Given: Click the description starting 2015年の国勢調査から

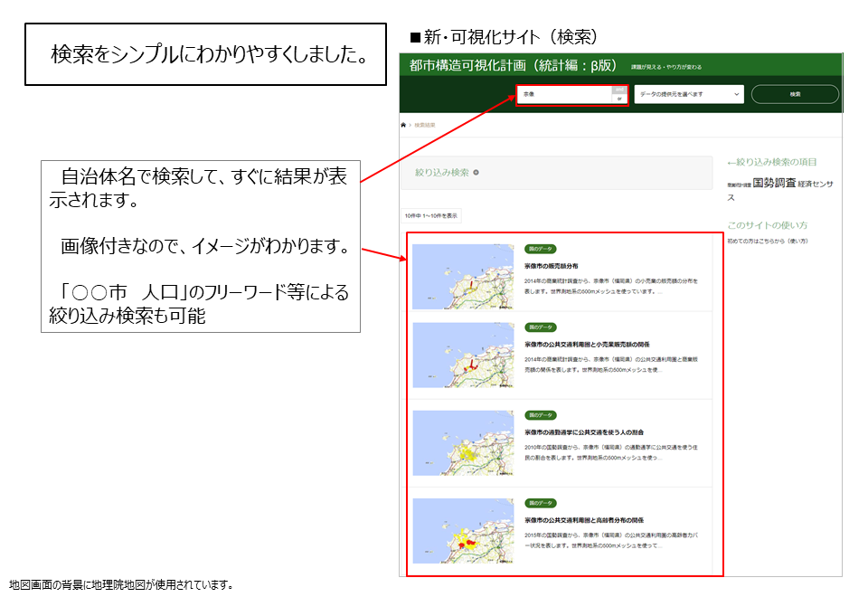Looking at the screenshot, I should point(611,541).
